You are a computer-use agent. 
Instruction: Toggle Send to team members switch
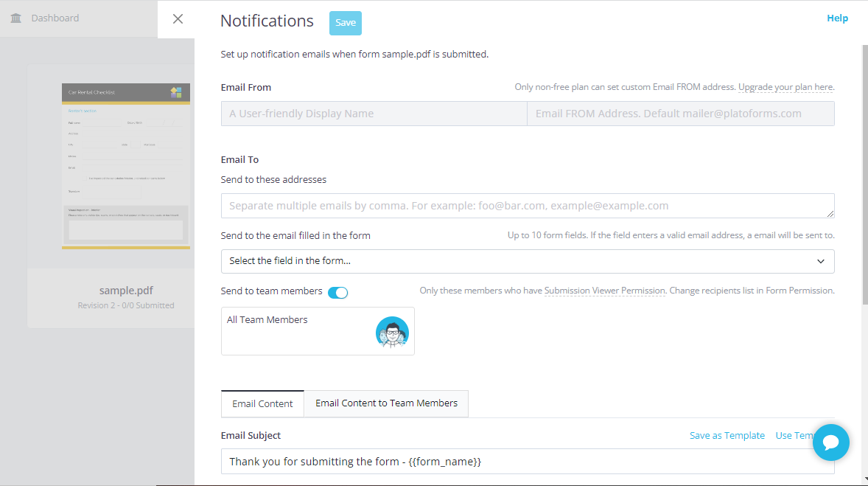[x=337, y=293]
